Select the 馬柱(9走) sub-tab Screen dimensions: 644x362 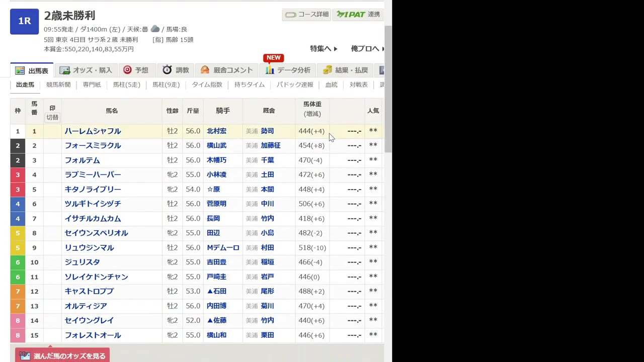click(x=166, y=84)
